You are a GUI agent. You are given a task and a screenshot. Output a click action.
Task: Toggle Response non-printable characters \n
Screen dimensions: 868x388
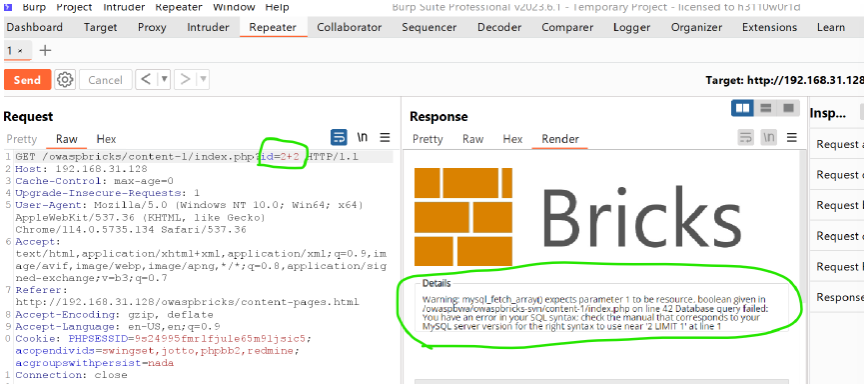(x=768, y=137)
